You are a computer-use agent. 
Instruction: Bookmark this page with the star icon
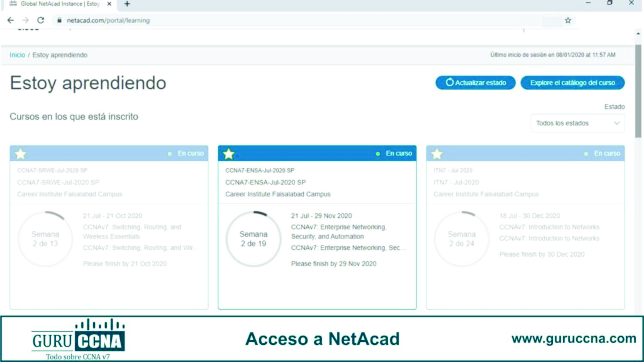tap(568, 20)
